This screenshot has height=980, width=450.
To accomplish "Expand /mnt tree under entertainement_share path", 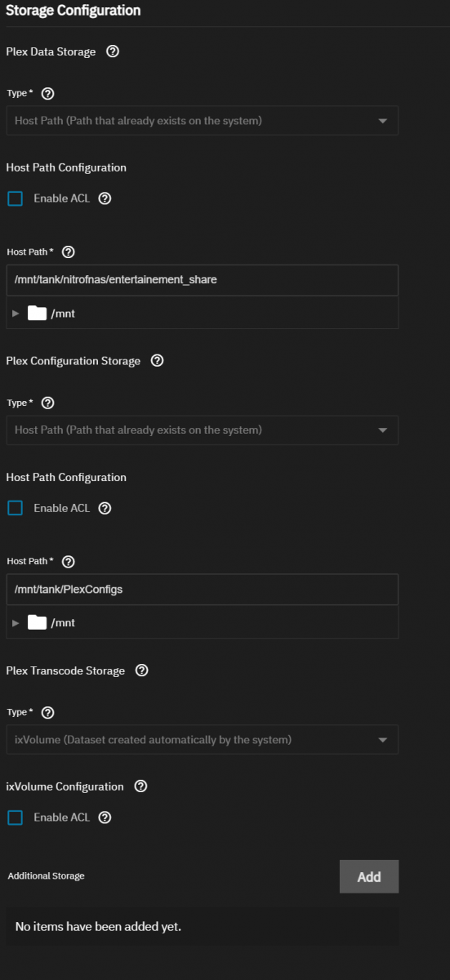I will click(16, 313).
